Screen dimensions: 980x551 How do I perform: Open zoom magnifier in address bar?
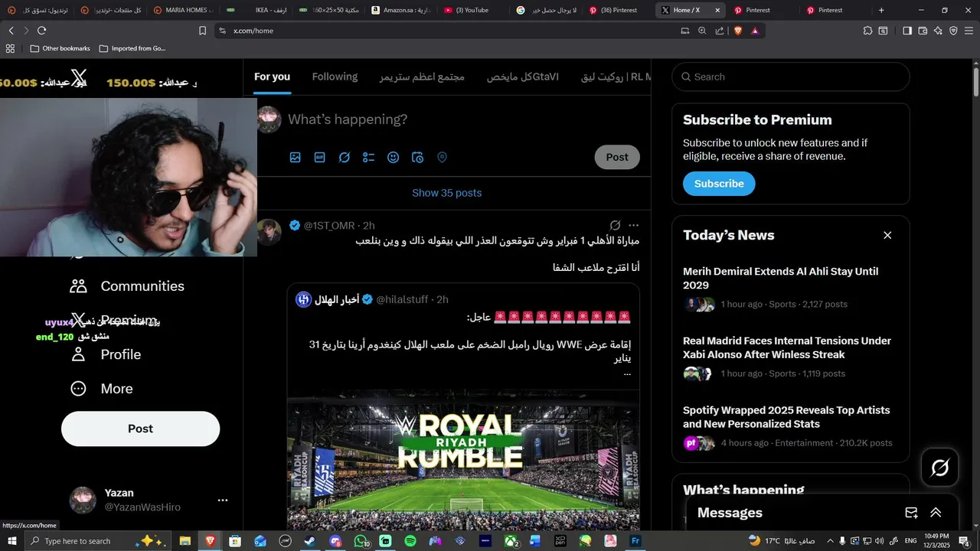702,31
